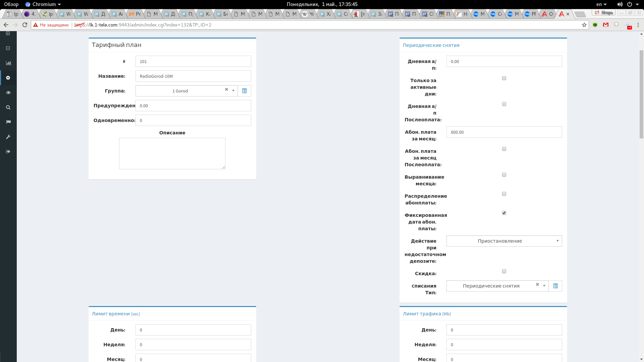Click Лимит времени День field
Screen dimensions: 644x362
click(x=193, y=330)
